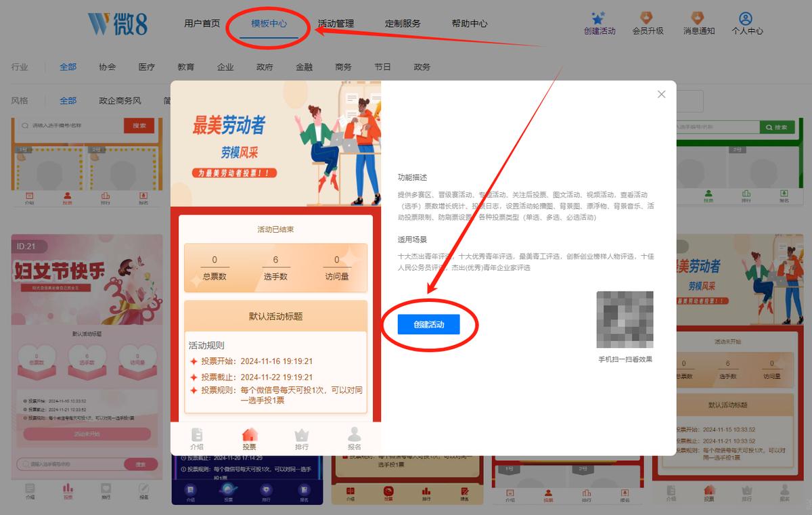
Task: Click the 请输入选手编号/名称 field on top-left card
Action: click(70, 126)
